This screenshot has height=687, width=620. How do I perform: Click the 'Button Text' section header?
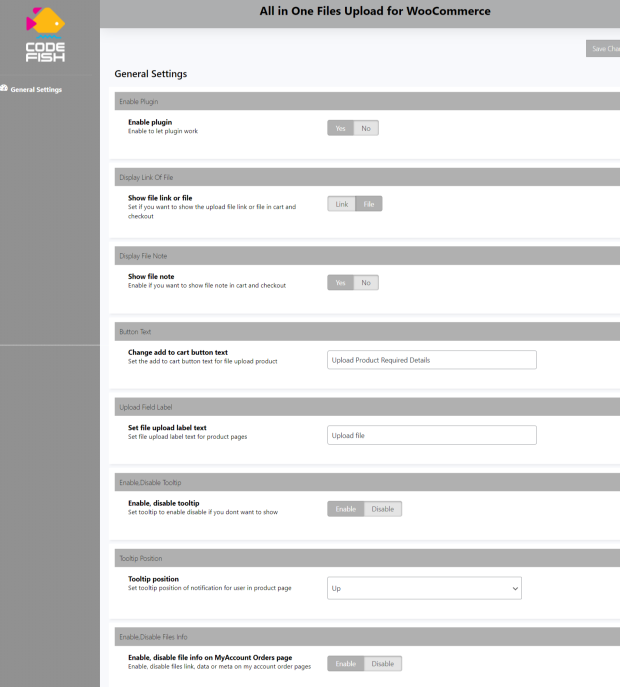(367, 332)
